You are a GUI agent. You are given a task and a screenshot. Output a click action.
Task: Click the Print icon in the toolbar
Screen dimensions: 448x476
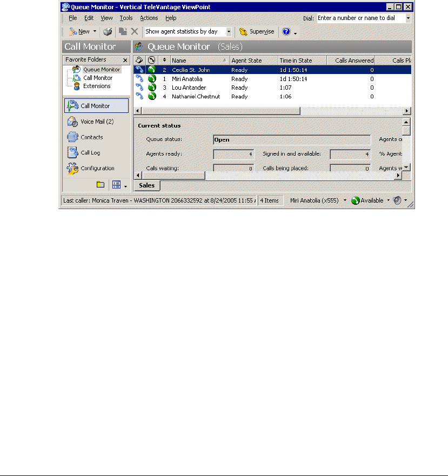click(108, 32)
